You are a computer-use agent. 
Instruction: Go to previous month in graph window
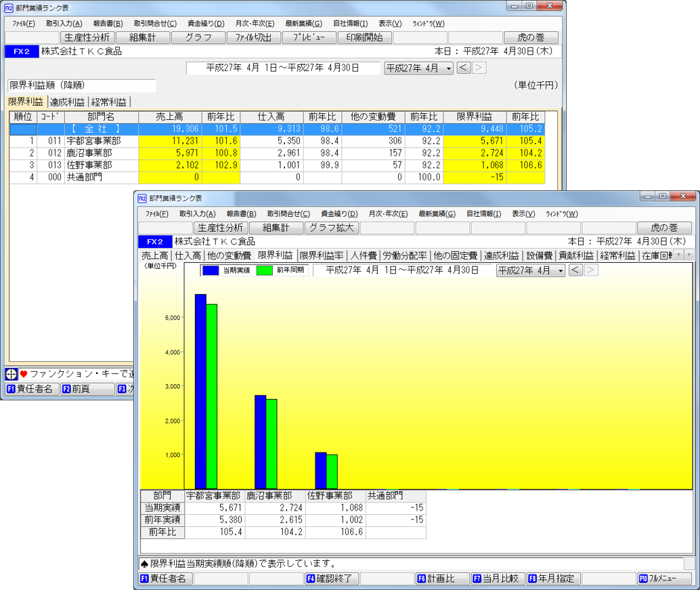575,270
